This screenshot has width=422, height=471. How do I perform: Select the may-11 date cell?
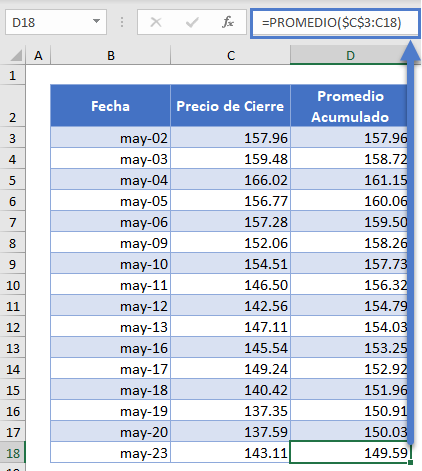110,285
